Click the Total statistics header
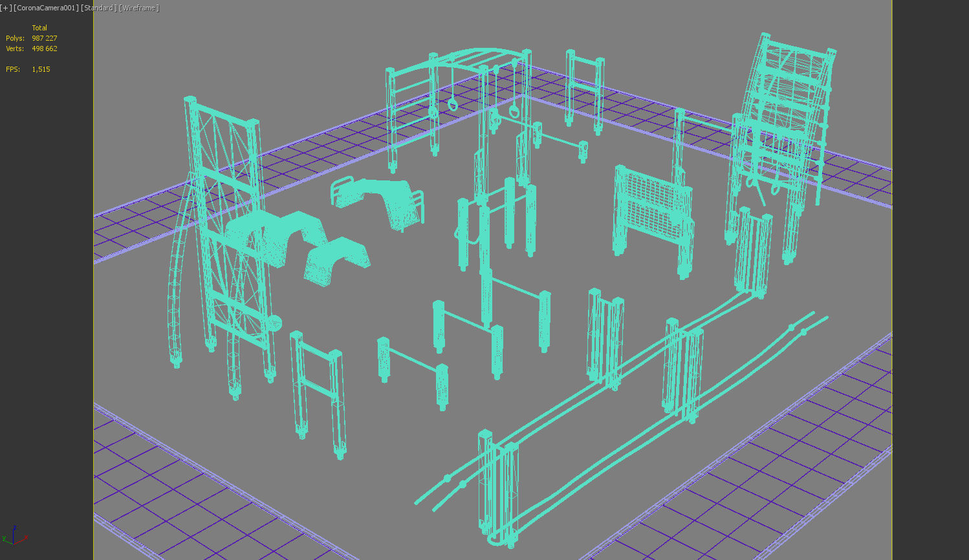 point(39,28)
